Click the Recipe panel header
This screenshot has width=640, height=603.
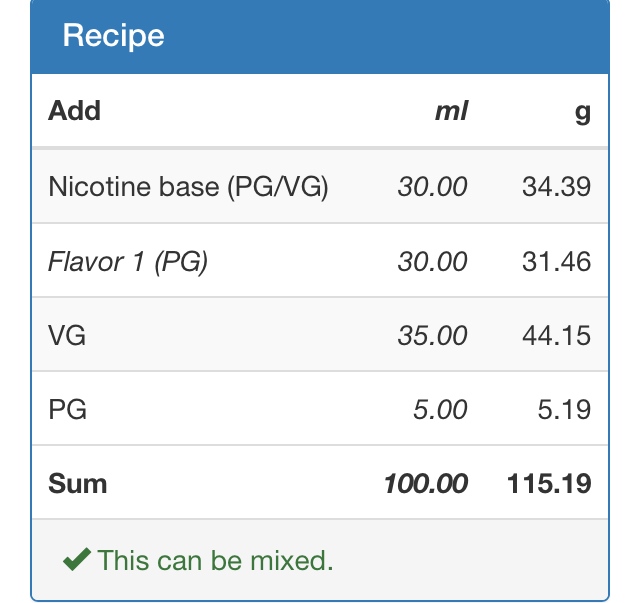[x=320, y=37]
